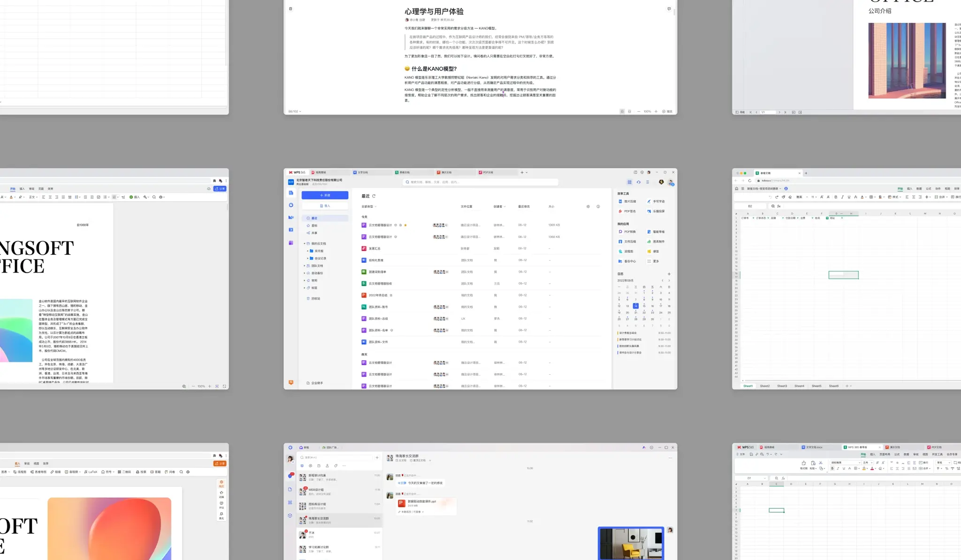Click the @ mentions filter icon in chat
The width and height of the screenshot is (961, 560).
[310, 466]
